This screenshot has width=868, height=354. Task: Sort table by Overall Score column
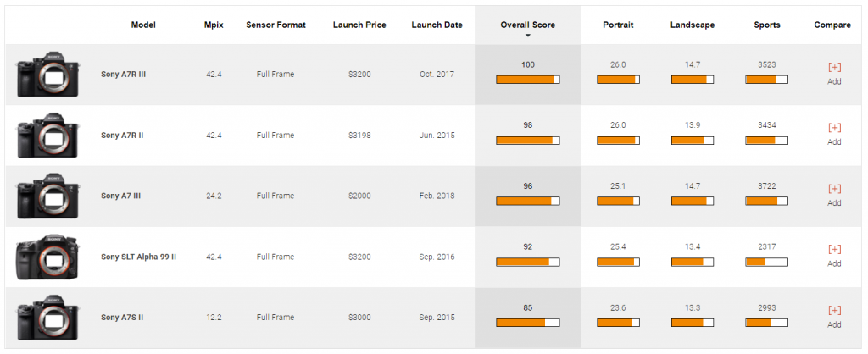(527, 25)
